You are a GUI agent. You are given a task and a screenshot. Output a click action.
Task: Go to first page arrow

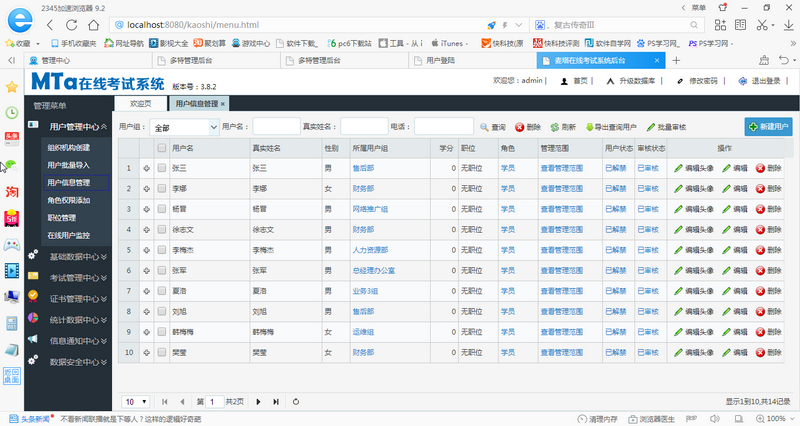click(165, 402)
